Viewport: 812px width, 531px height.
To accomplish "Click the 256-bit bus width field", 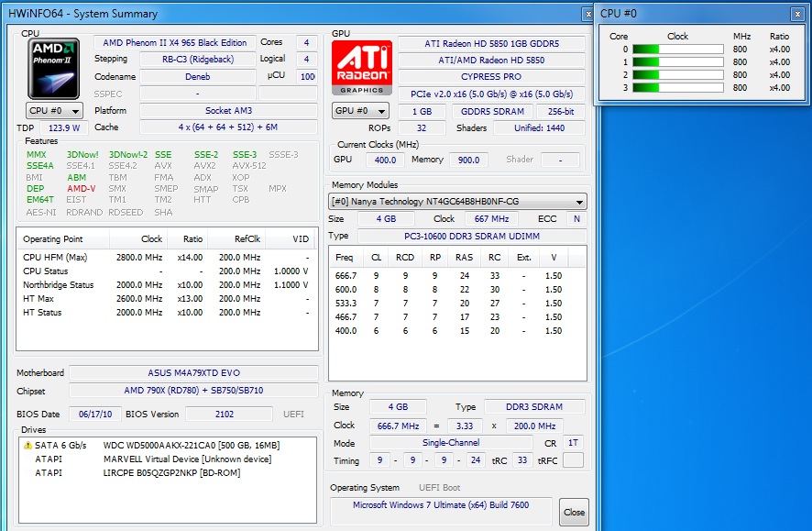I will point(561,111).
